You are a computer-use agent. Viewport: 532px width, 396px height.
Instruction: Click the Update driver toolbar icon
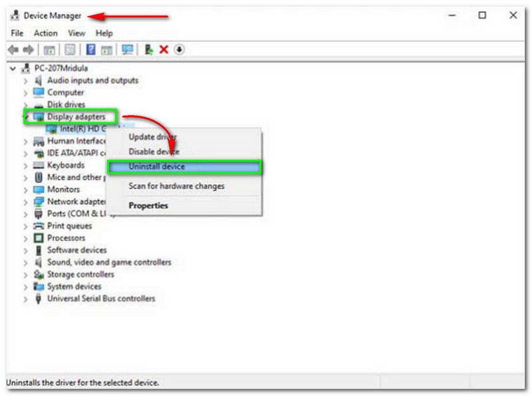[x=148, y=50]
